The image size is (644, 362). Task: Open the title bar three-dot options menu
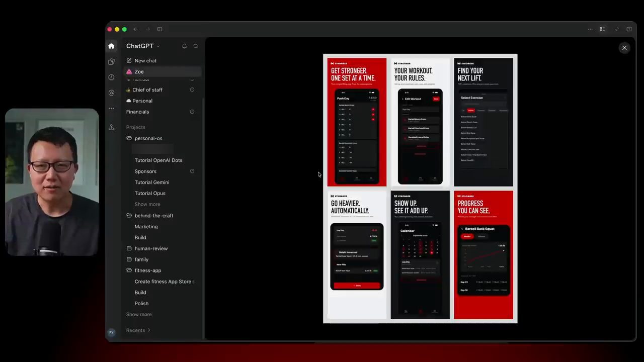tap(590, 29)
